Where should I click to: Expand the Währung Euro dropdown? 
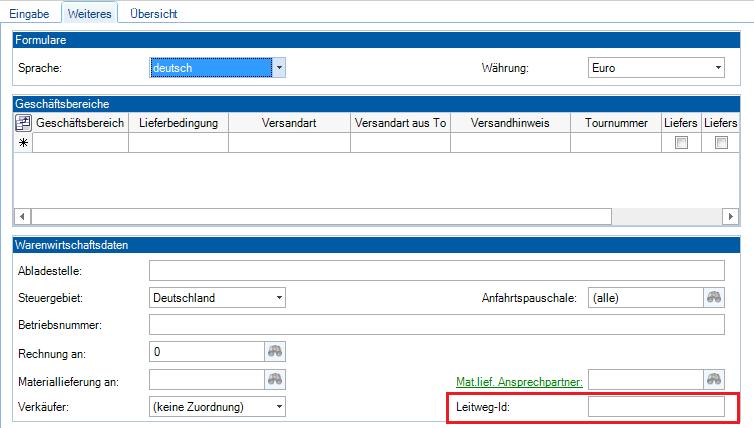(x=718, y=68)
